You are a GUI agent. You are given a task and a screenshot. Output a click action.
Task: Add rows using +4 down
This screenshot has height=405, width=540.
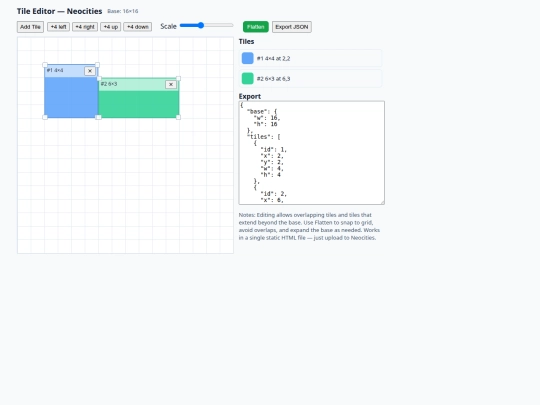[x=137, y=27]
